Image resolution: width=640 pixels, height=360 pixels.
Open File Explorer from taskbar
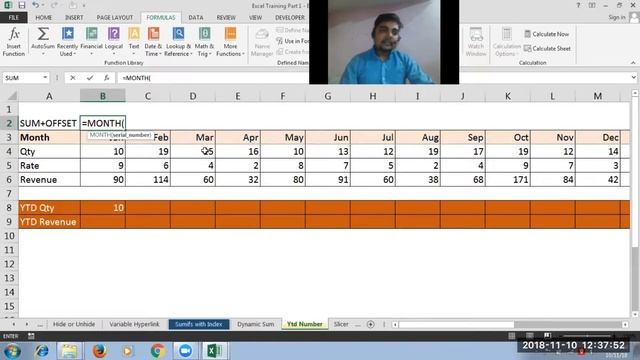click(x=69, y=351)
